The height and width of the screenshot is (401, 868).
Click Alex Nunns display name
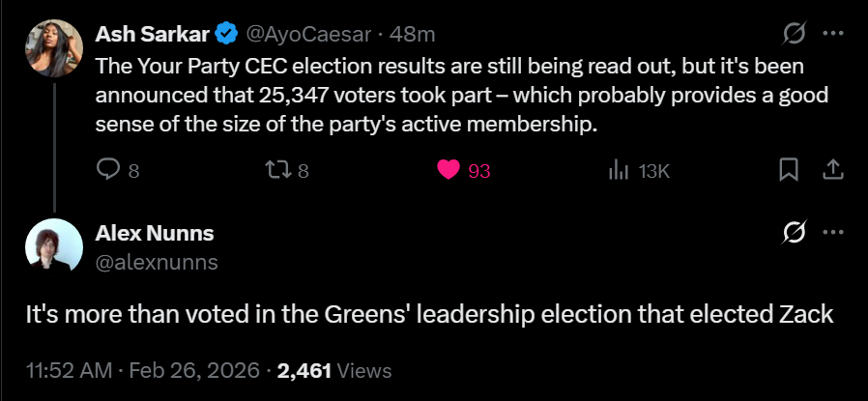(x=155, y=233)
